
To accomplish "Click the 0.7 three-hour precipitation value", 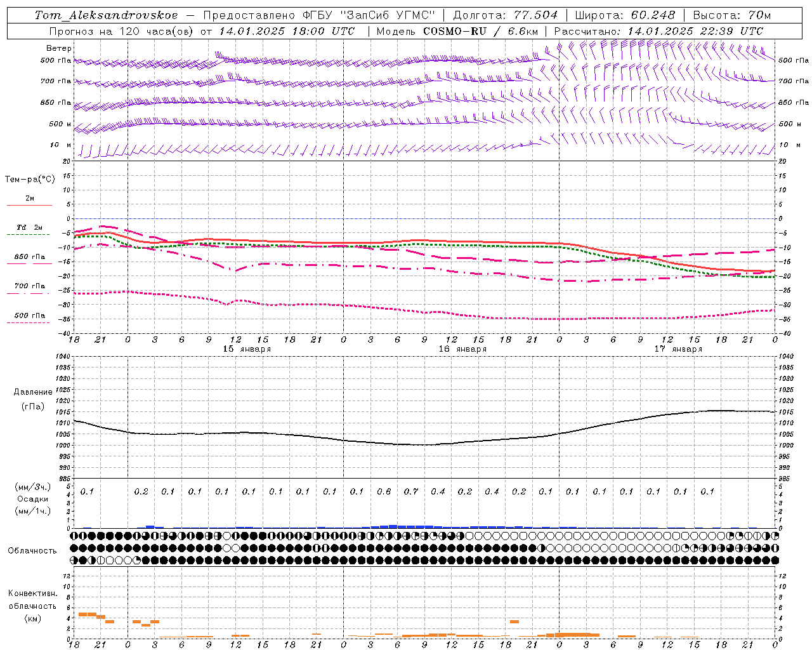I will coord(411,492).
